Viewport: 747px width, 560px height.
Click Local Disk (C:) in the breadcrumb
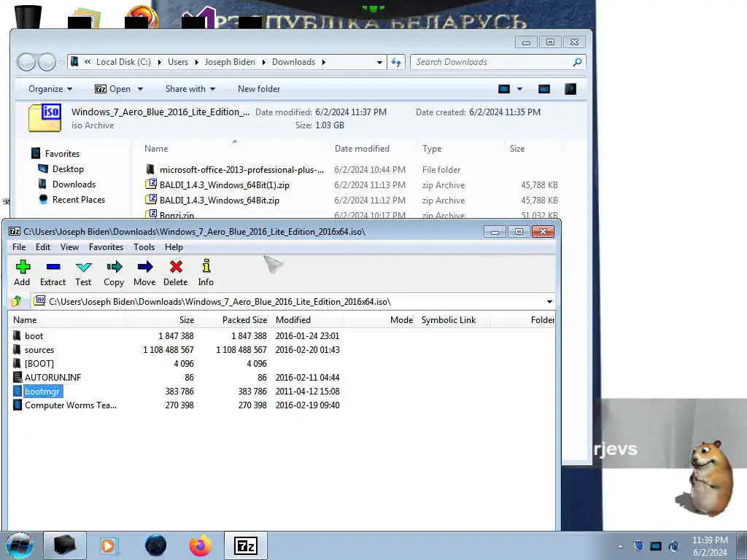[123, 62]
